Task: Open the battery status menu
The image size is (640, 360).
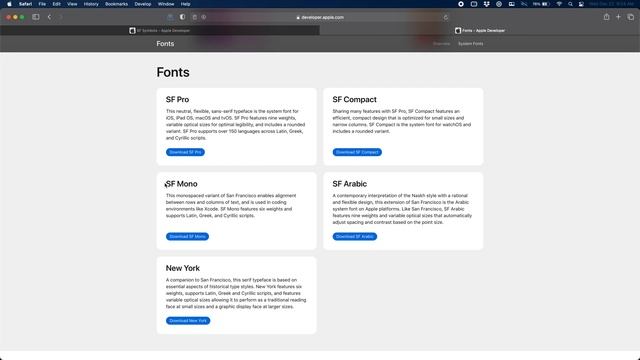Action: 542,4
